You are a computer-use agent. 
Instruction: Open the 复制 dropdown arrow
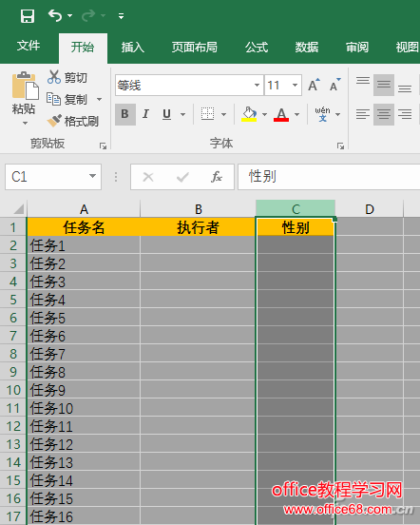coord(100,100)
